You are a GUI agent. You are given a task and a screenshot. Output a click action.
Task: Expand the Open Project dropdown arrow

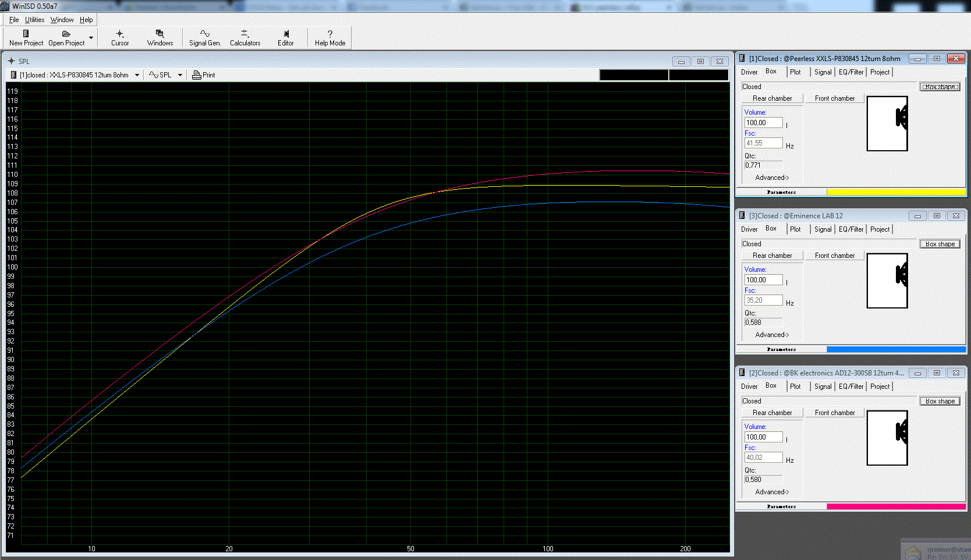click(x=91, y=38)
